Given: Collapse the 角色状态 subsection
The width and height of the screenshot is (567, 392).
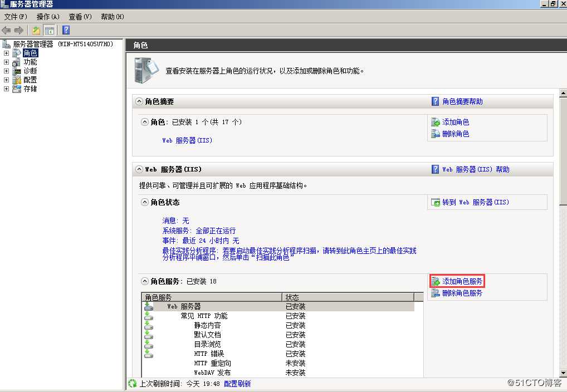Looking at the screenshot, I should 145,202.
